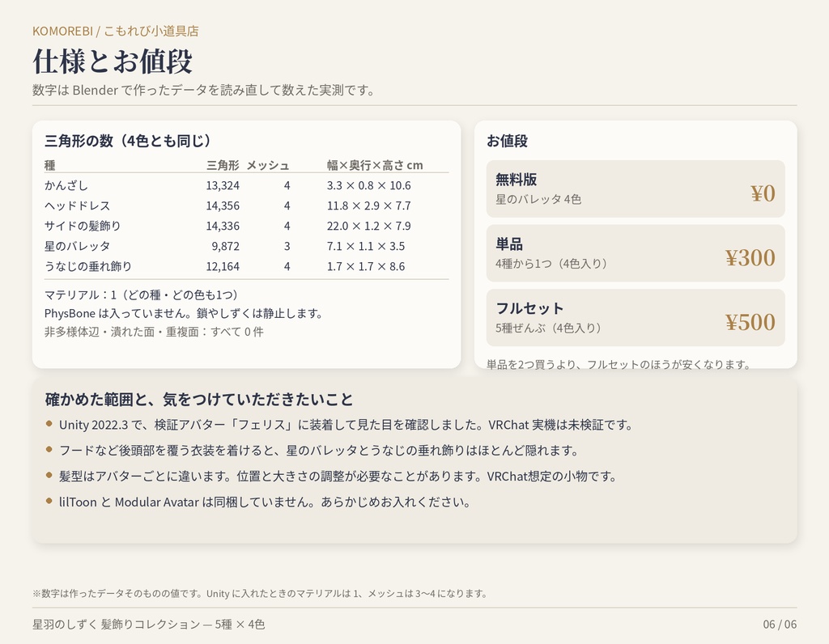Click the triangle count 14,336
Viewport: 829px width, 644px height.
(x=223, y=226)
